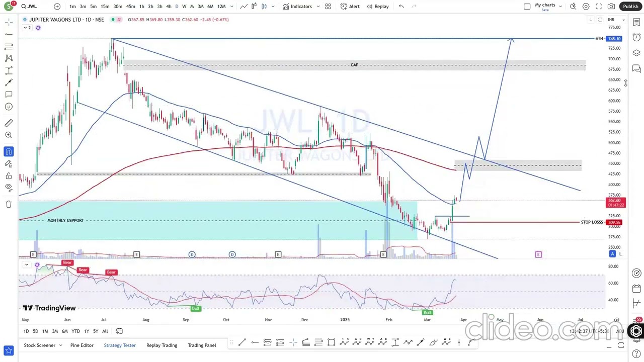Expand the timeframe intervals dropdown

231,7
